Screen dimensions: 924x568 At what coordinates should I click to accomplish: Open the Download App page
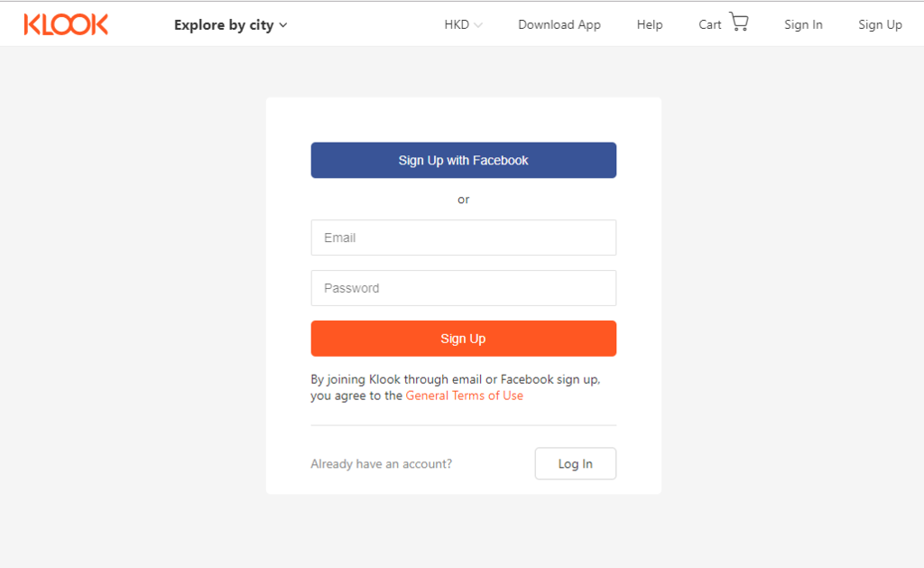coord(559,25)
